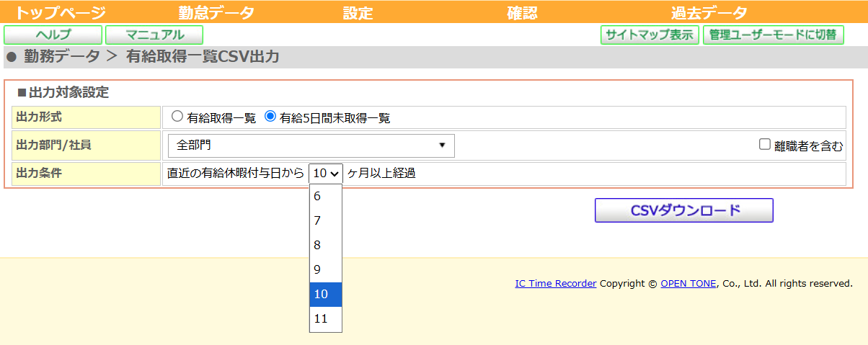Viewport: 868px width, 345px height.
Task: Open the 勤怠データ menu
Action: coord(216,12)
